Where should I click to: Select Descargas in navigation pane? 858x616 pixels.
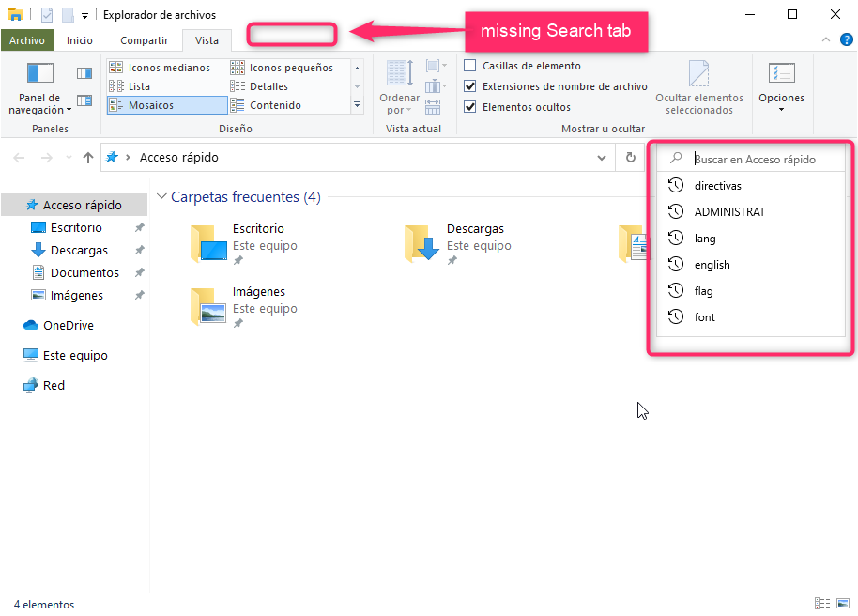point(79,250)
